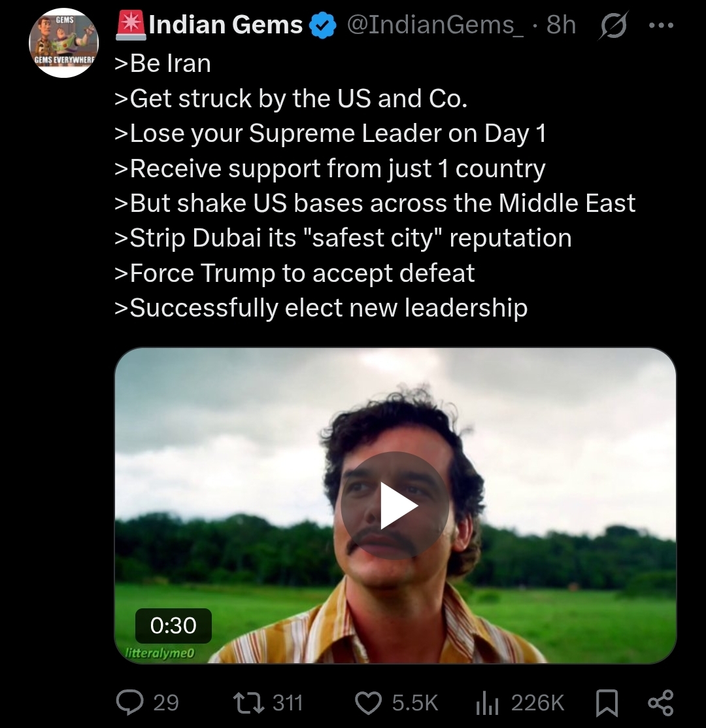The height and width of the screenshot is (728, 706).
Task: Bookmark this post
Action: 607,702
